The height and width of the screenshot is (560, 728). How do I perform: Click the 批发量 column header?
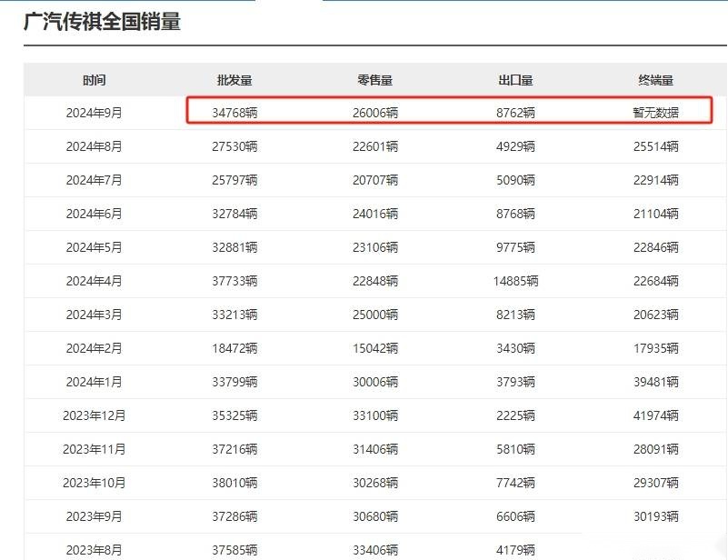click(x=234, y=80)
